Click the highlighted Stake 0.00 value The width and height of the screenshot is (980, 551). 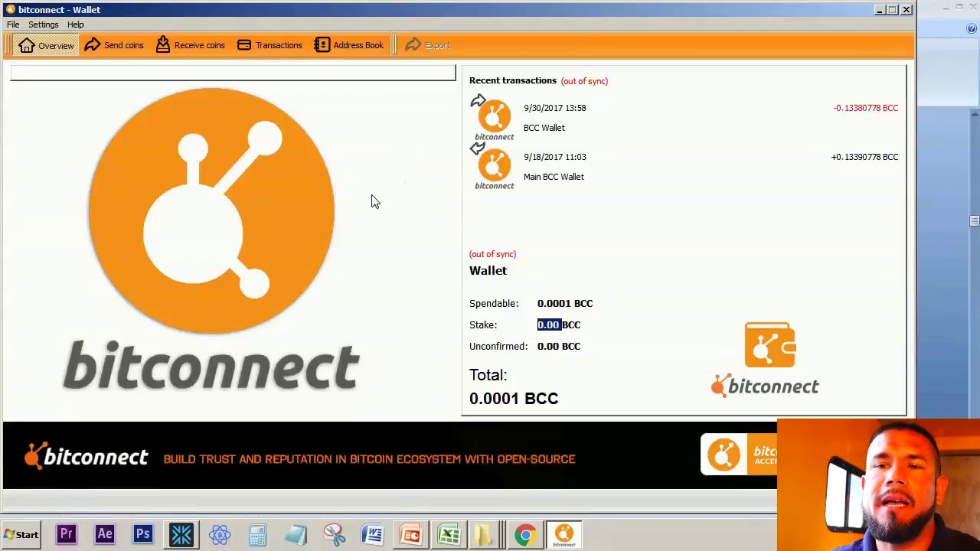pos(549,325)
